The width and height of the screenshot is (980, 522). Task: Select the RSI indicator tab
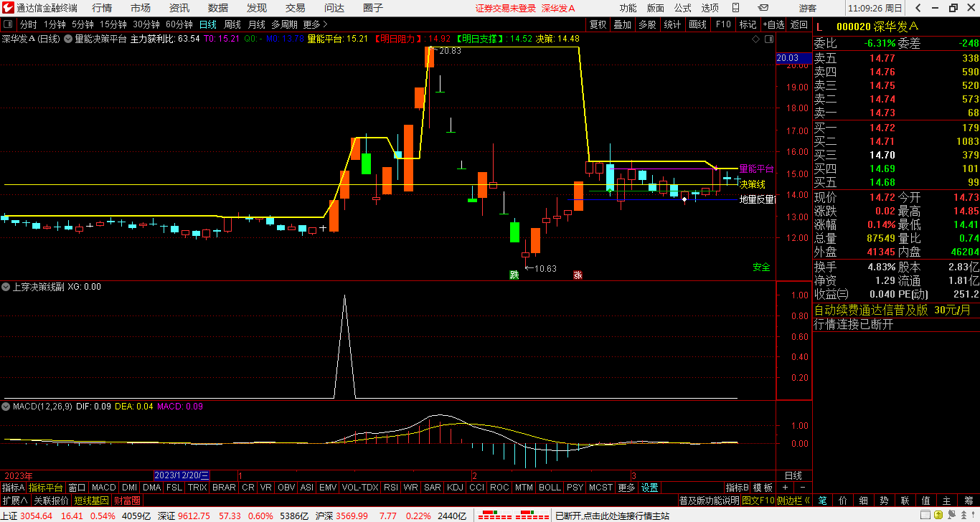(x=391, y=488)
